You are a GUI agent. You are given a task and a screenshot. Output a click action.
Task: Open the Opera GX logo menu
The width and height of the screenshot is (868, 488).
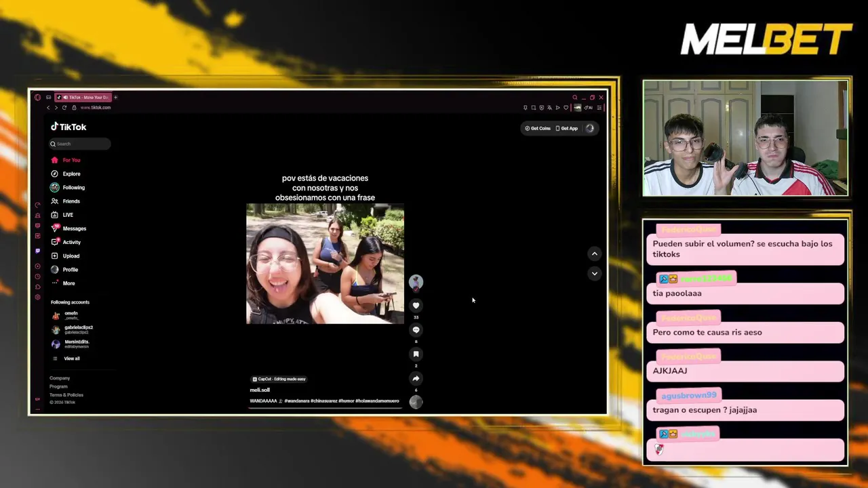[37, 98]
